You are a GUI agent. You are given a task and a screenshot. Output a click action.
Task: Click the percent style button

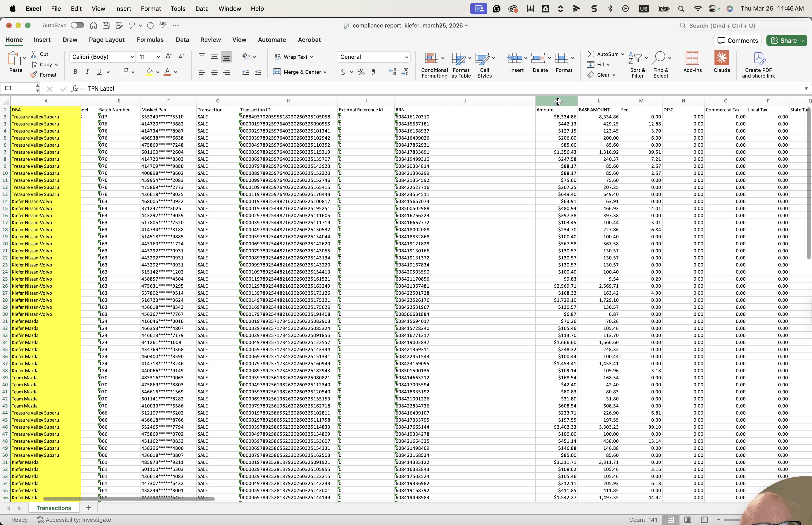point(361,72)
